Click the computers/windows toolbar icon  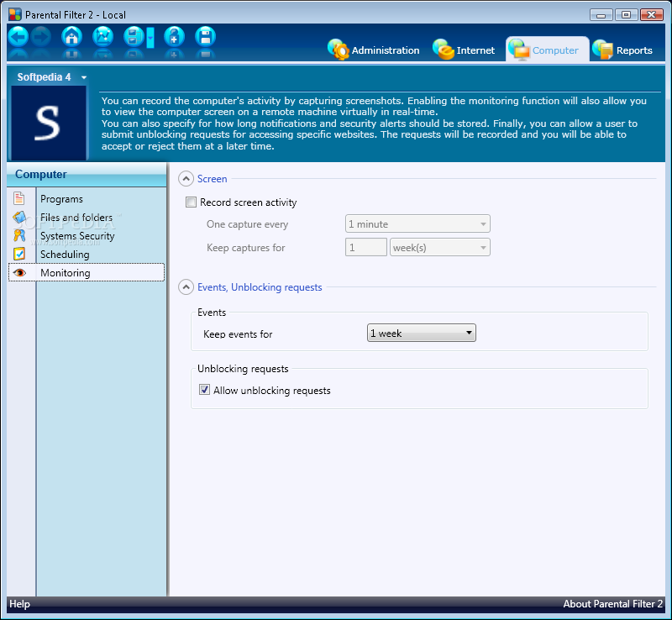tap(134, 37)
